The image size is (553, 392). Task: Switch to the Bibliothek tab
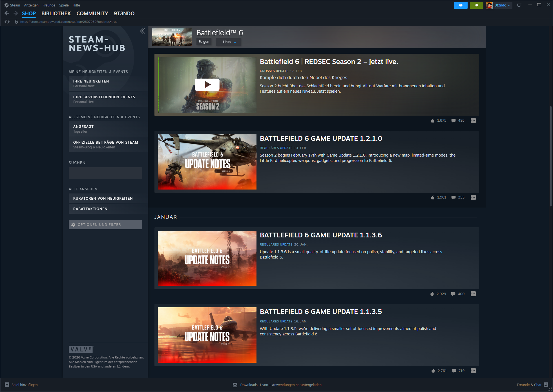[56, 14]
